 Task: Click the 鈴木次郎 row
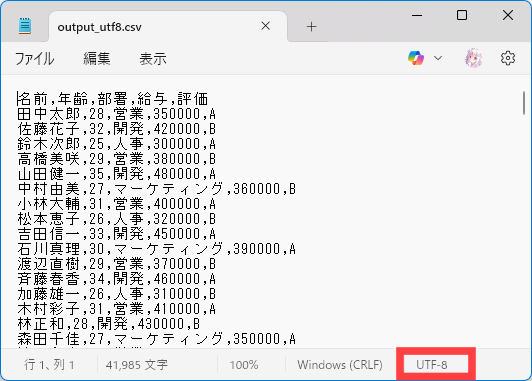coord(117,144)
